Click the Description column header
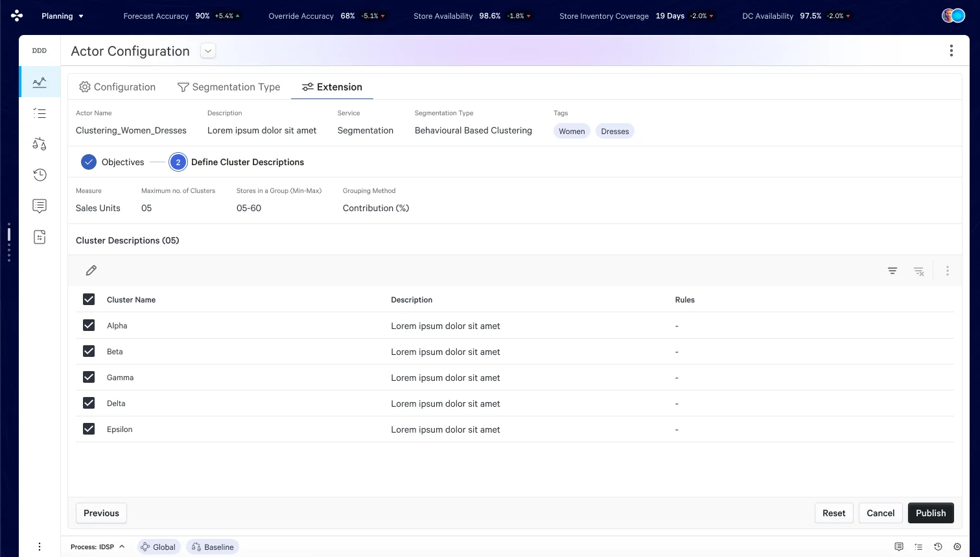The width and height of the screenshot is (980, 557). point(412,300)
